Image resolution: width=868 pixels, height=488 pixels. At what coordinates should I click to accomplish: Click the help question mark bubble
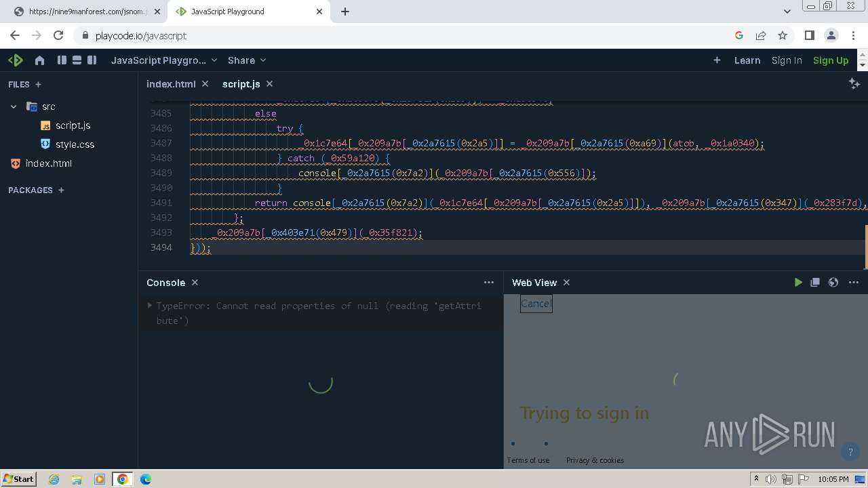tap(850, 452)
